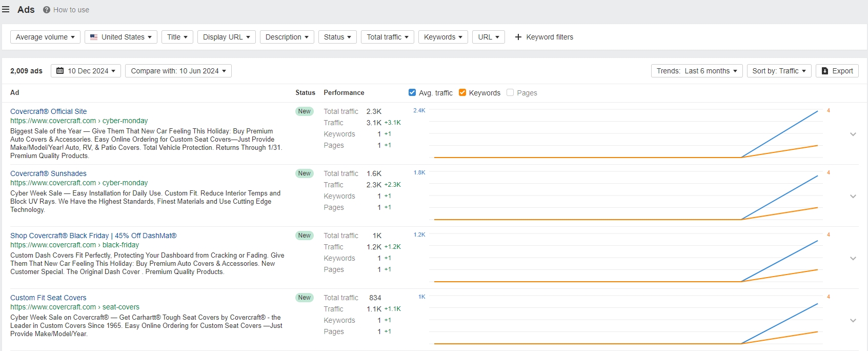Click the +2.3K traffic change
The width and height of the screenshot is (868, 351).
tap(393, 185)
